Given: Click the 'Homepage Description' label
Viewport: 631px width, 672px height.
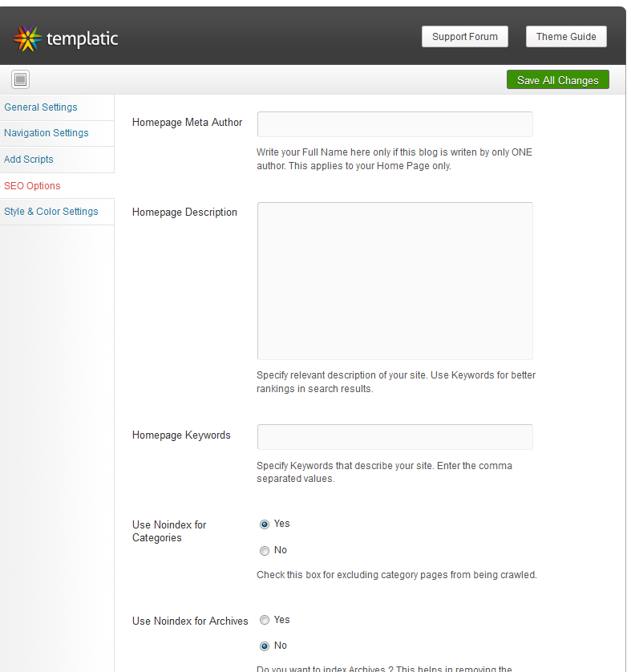Looking at the screenshot, I should [184, 213].
